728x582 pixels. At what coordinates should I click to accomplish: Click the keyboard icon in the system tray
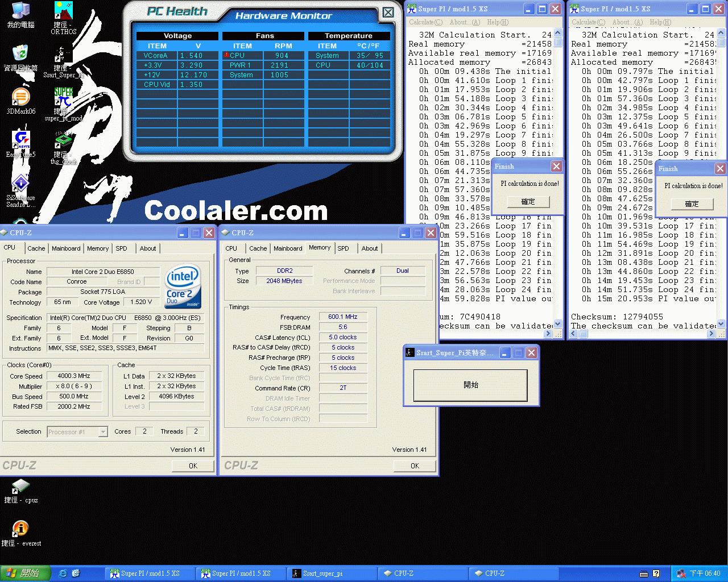[x=643, y=573]
